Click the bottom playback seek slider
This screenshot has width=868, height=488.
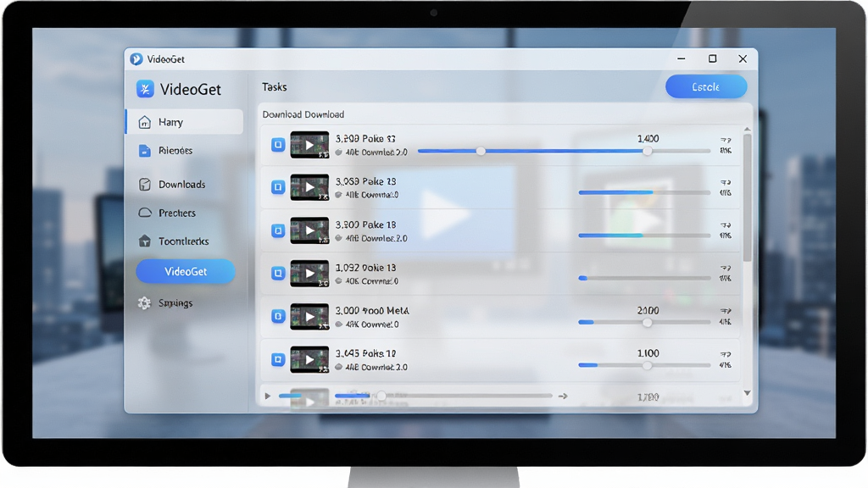pyautogui.click(x=443, y=396)
